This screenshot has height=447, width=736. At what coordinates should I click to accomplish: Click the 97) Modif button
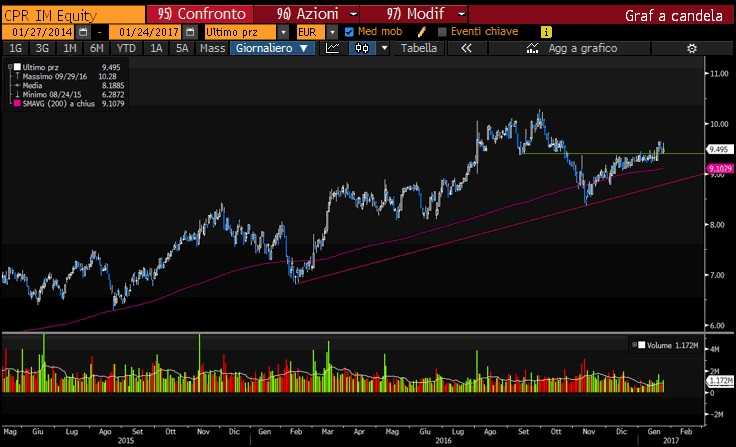point(415,15)
